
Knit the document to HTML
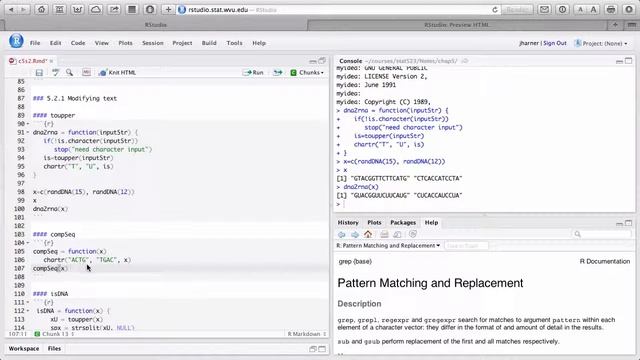pyautogui.click(x=117, y=73)
